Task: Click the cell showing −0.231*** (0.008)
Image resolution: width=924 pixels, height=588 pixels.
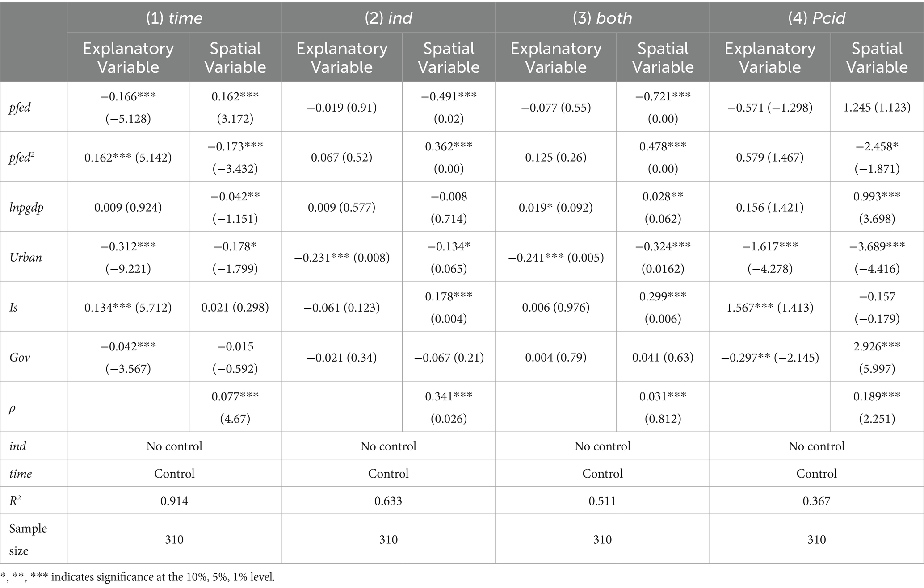Action: click(x=342, y=258)
